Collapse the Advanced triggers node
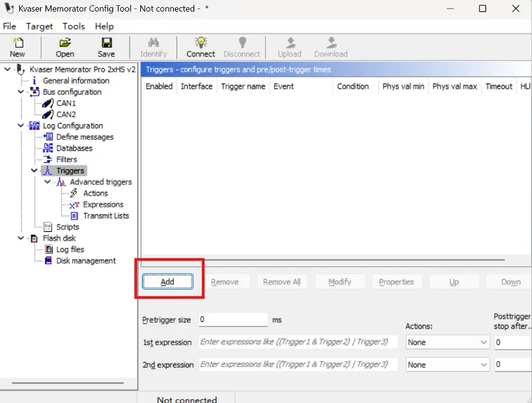This screenshot has height=403, width=532. 48,182
